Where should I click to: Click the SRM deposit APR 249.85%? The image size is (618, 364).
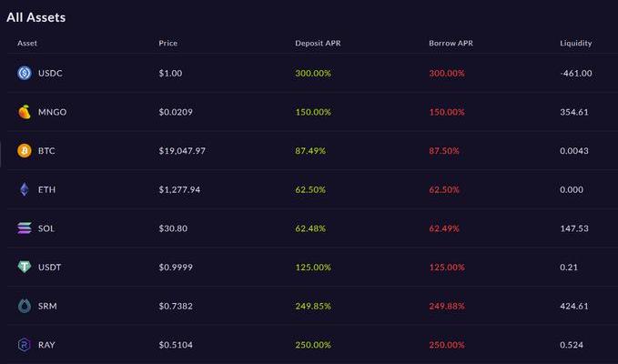pos(313,306)
